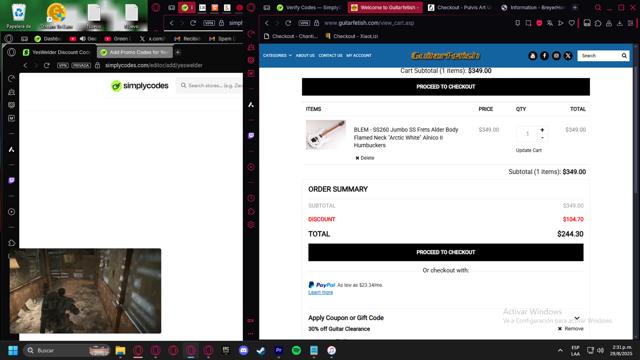The image size is (640, 360).
Task: Go back in the simplycodes browser window
Action: pyautogui.click(x=25, y=65)
